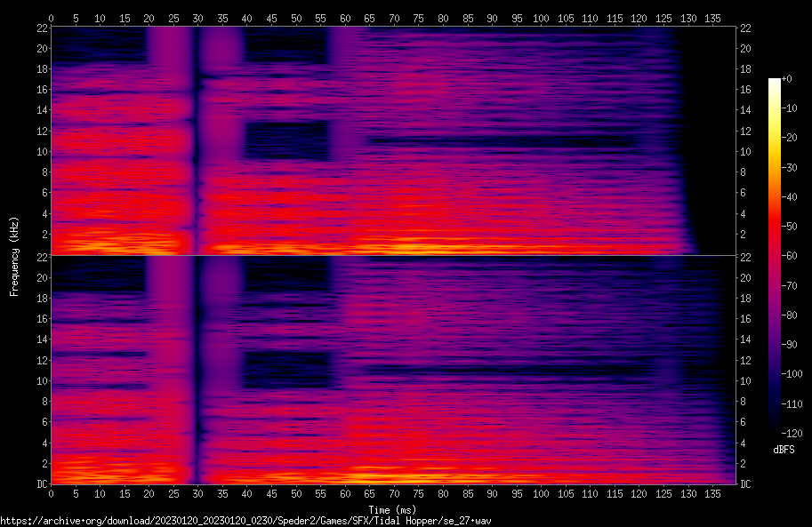Click the dark vertical gap in upper spectrogram

point(196,133)
